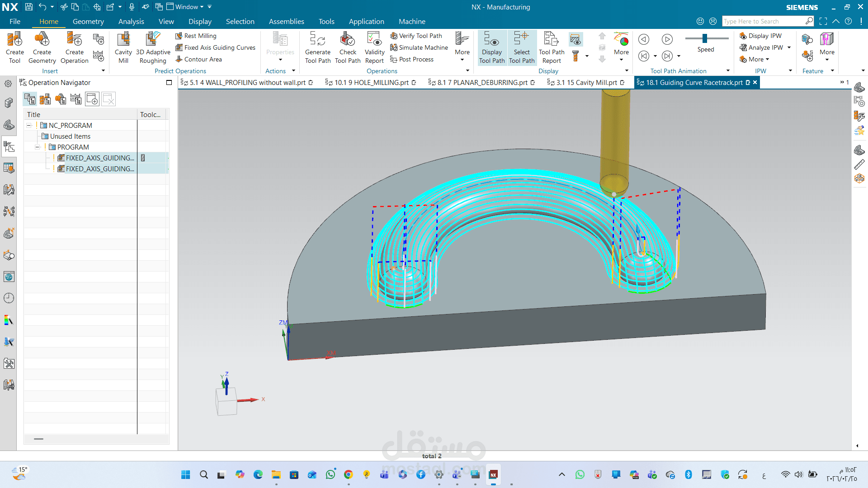Select the Create Geometry tool
This screenshot has height=488, width=868.
pyautogui.click(x=42, y=47)
